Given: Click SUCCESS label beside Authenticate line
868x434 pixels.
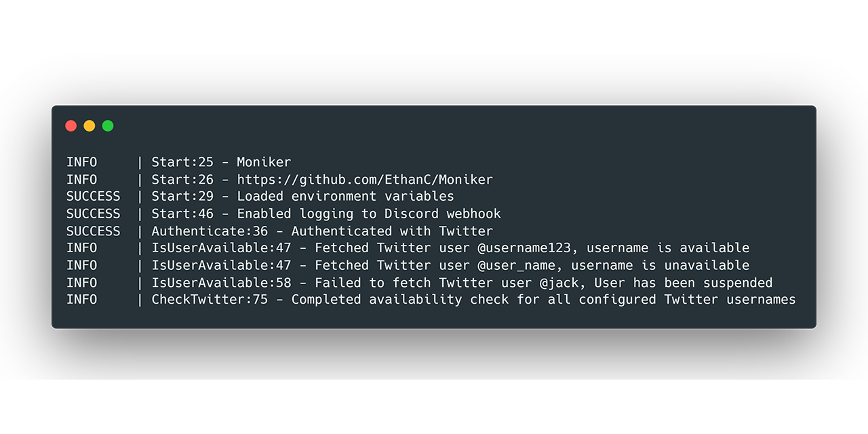Looking at the screenshot, I should 94,231.
